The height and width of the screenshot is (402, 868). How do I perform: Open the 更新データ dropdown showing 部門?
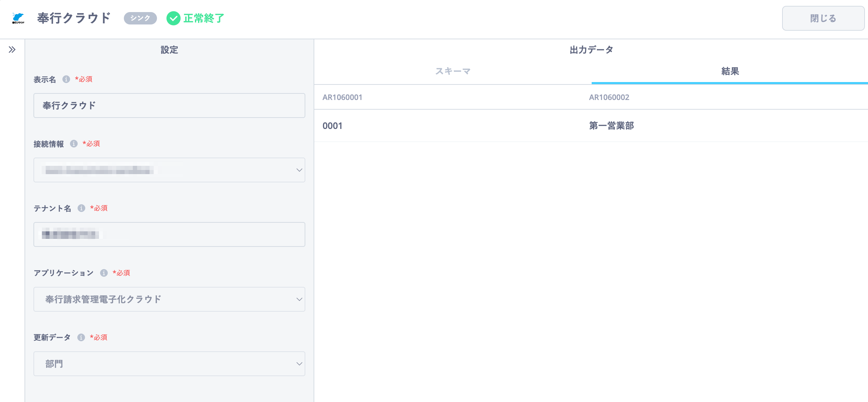169,364
